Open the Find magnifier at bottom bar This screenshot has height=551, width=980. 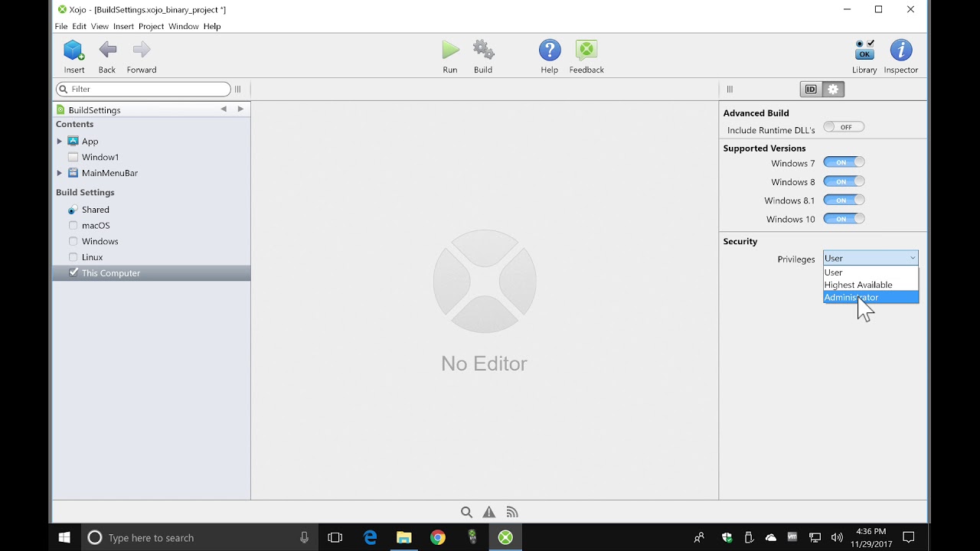[466, 512]
